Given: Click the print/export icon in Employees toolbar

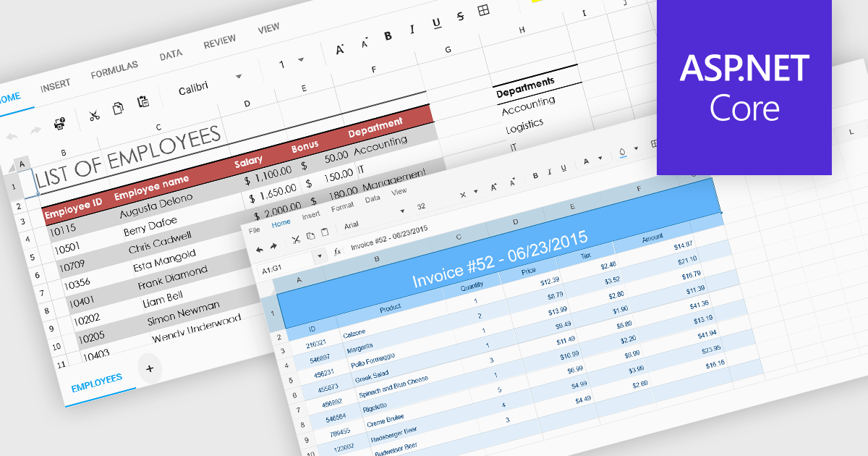Looking at the screenshot, I should click(x=60, y=124).
